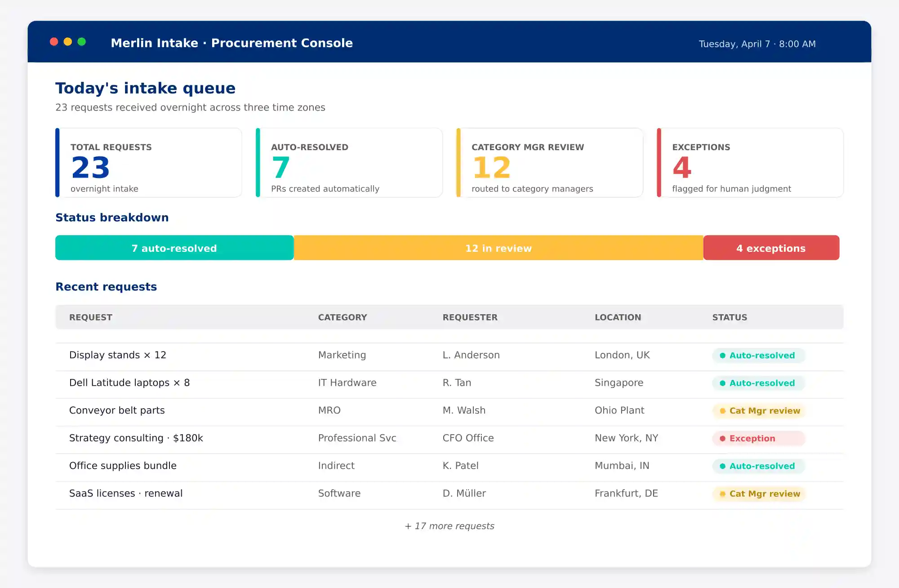This screenshot has width=899, height=588.
Task: Click the red window close dot
Action: pyautogui.click(x=54, y=42)
